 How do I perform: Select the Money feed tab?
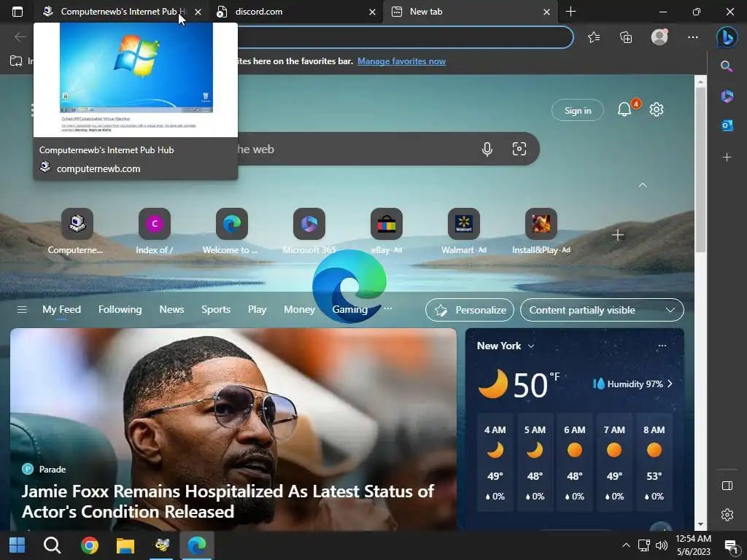[299, 309]
